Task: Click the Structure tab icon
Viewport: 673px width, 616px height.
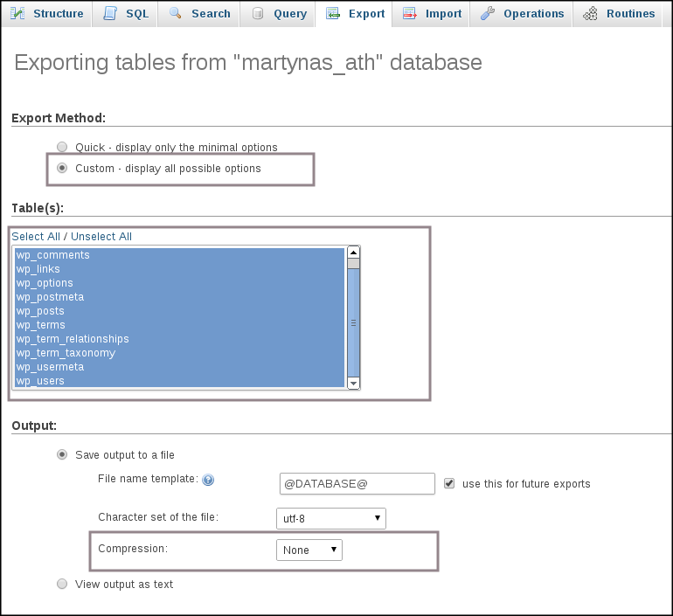Action: coord(17,13)
